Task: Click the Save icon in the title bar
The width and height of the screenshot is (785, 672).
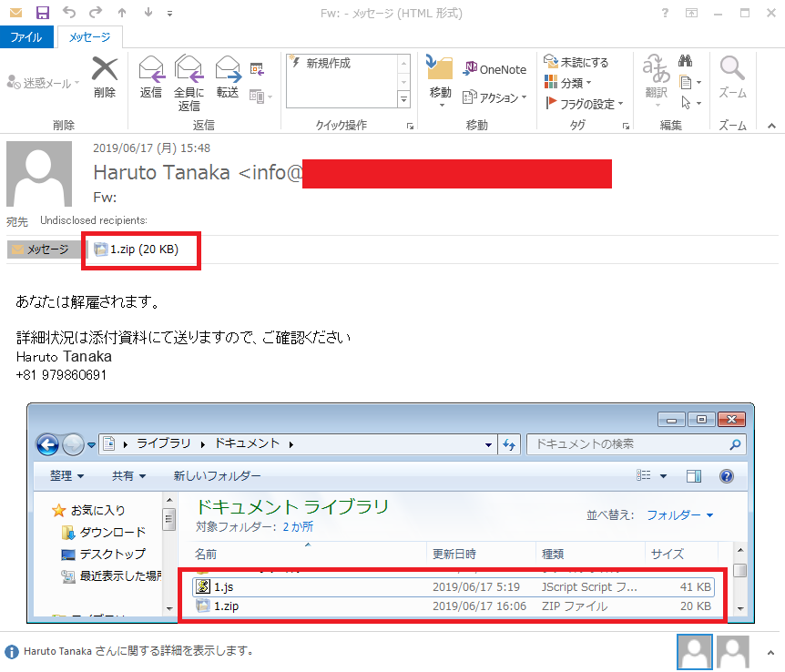Action: [43, 13]
